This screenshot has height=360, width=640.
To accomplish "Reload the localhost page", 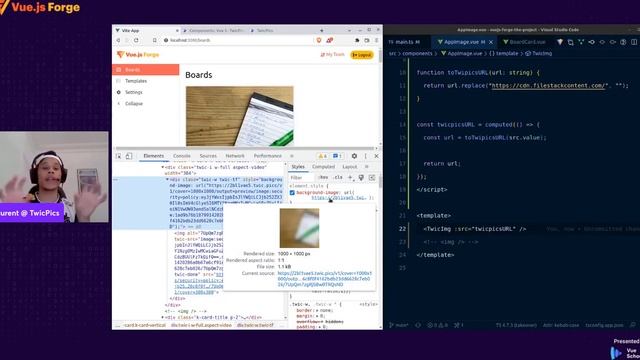I will [x=136, y=40].
